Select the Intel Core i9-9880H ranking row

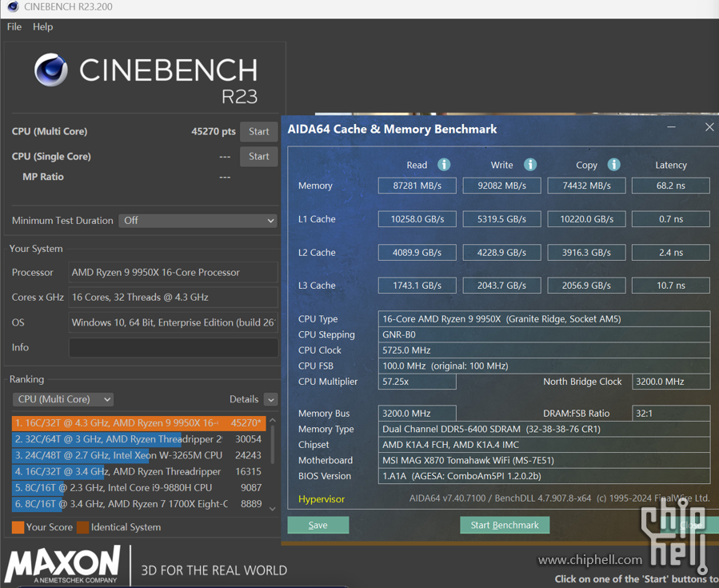[x=139, y=487]
